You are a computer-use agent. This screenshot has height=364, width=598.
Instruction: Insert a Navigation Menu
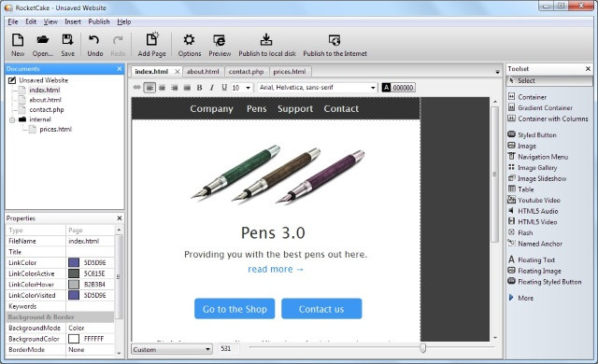click(x=538, y=157)
